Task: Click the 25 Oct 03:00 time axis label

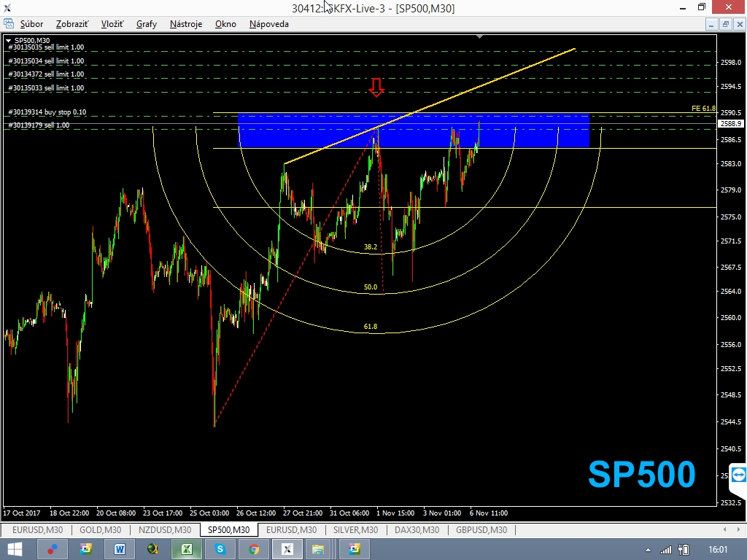Action: [x=209, y=513]
